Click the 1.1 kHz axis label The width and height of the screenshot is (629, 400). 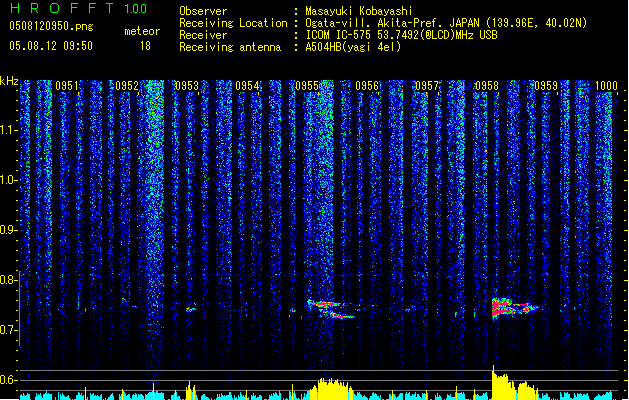[9, 130]
